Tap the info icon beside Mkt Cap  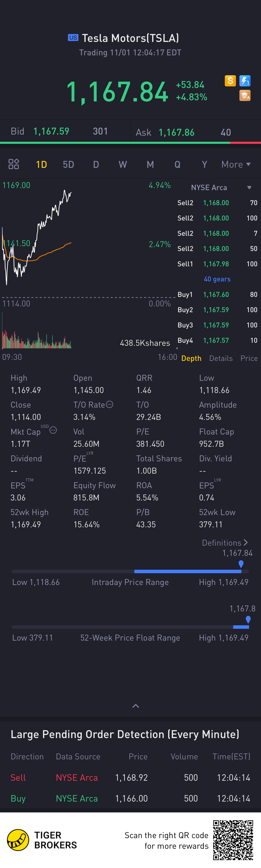(53, 430)
